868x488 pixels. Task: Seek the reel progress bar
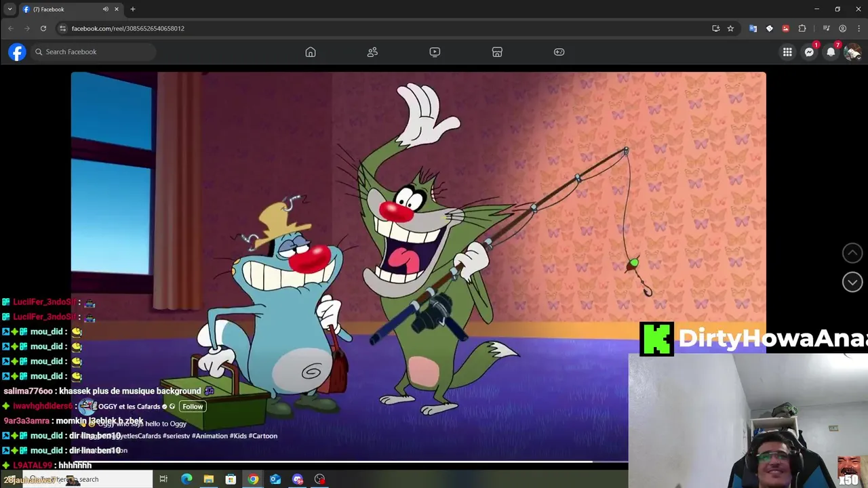(x=349, y=462)
